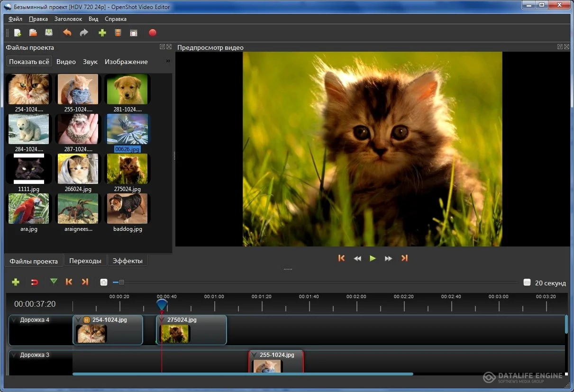This screenshot has width=574, height=392.
Task: Click the green Import Files plus icon
Action: [x=102, y=33]
